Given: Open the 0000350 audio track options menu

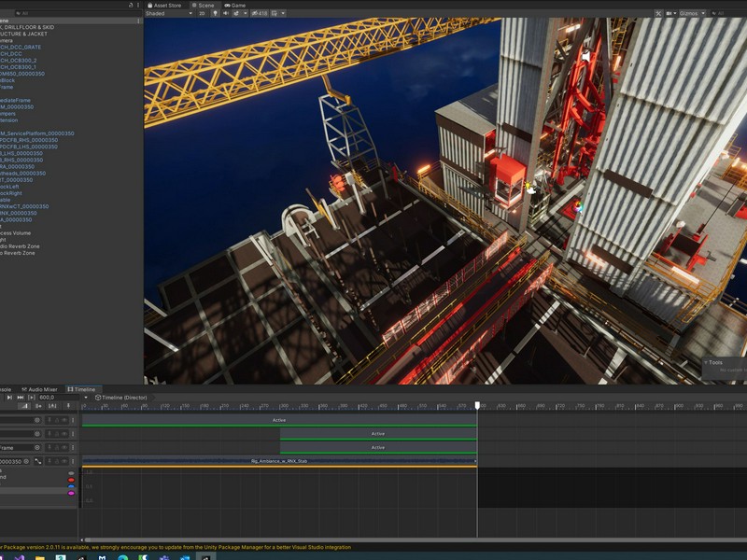Looking at the screenshot, I should pyautogui.click(x=73, y=461).
